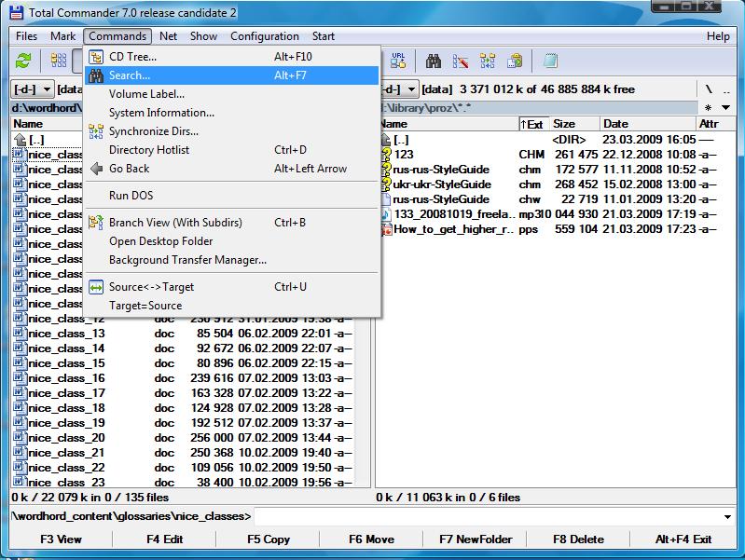Select Source<->Target menu entry
The height and width of the screenshot is (560, 745).
pos(232,287)
